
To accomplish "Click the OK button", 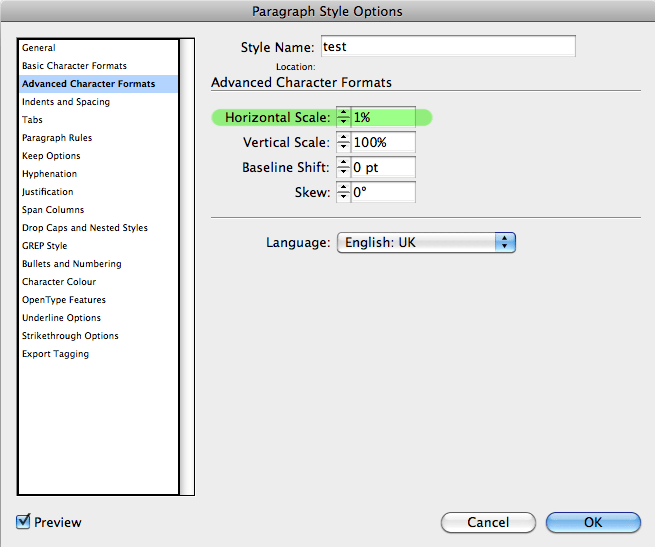I will point(593,522).
